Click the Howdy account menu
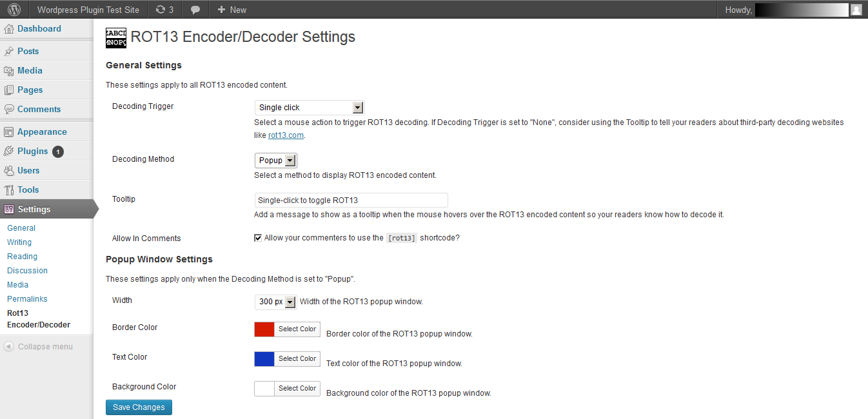This screenshot has height=419, width=868. tap(793, 10)
